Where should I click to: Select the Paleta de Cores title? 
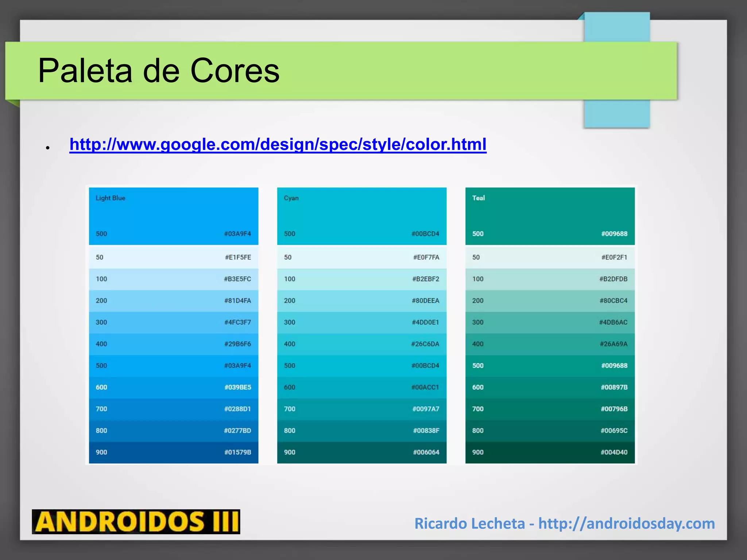(x=159, y=70)
